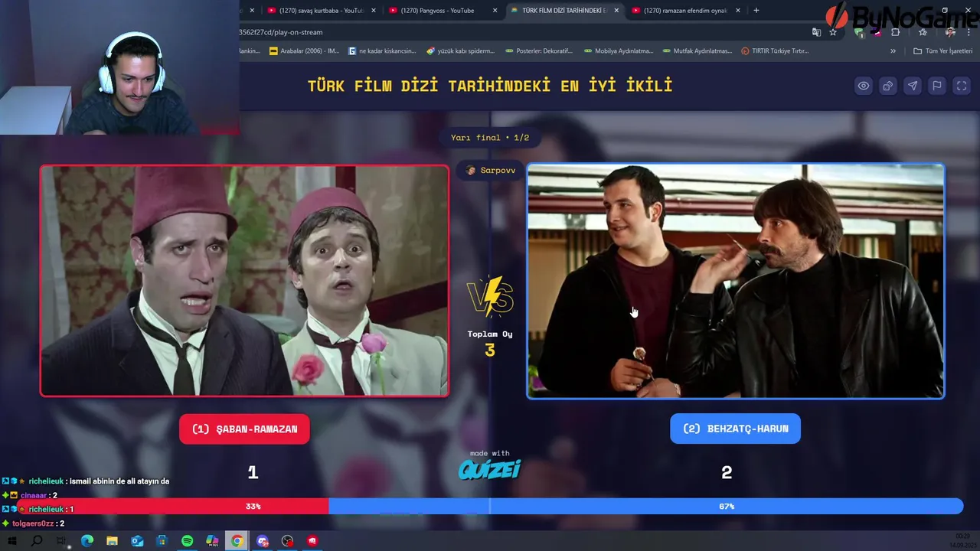This screenshot has height=551, width=980.
Task: Open ne kadar kiskancsin bookmark
Action: point(382,51)
